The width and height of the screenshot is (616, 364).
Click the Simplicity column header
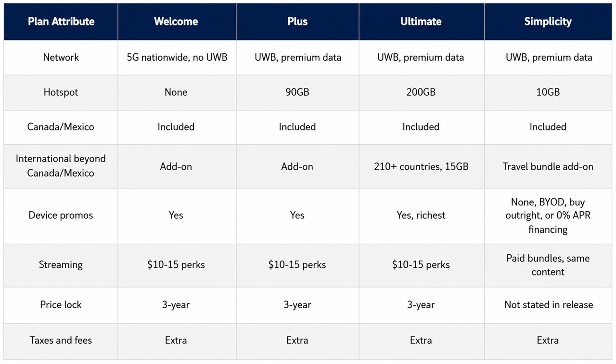pos(548,22)
